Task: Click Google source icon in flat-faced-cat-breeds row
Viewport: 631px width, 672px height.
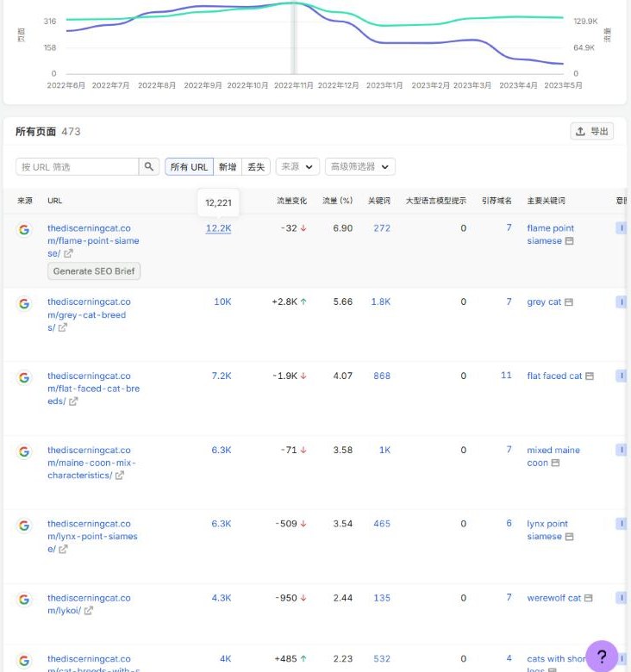Action: [x=24, y=377]
